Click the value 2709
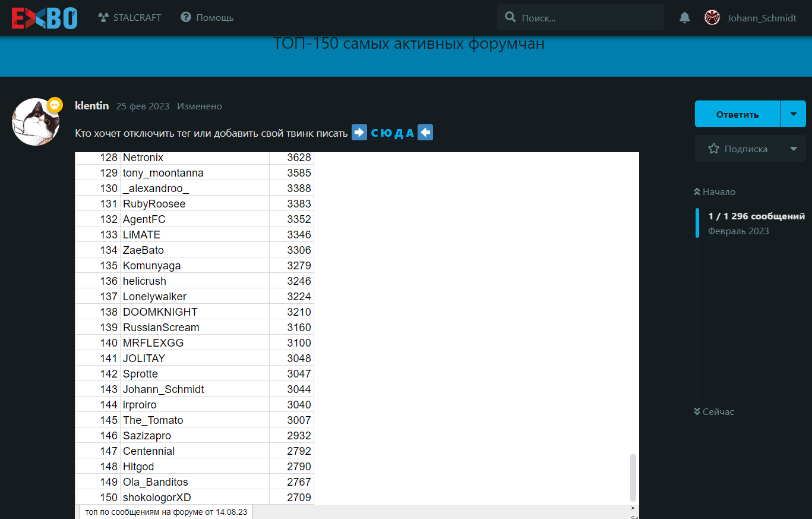This screenshot has height=519, width=812. [299, 498]
